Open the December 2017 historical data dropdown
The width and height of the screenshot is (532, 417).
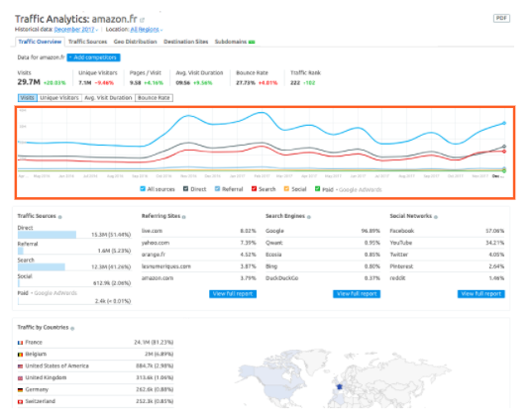click(75, 30)
